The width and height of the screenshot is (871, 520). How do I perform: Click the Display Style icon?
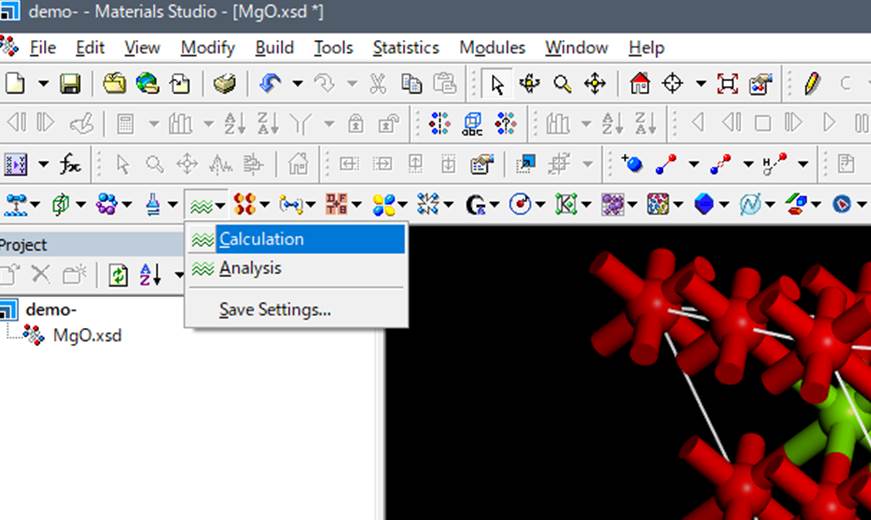pyautogui.click(x=760, y=84)
